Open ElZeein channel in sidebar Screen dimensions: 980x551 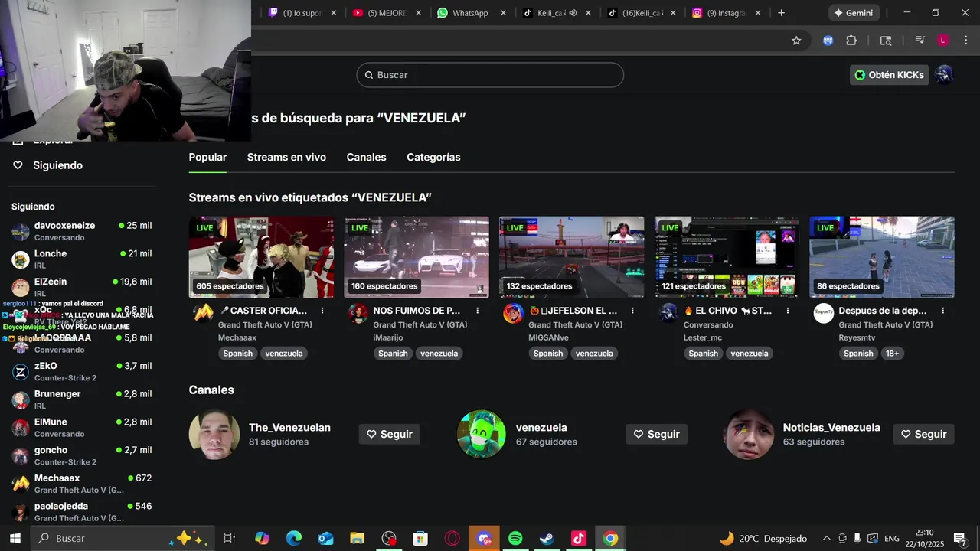click(82, 287)
